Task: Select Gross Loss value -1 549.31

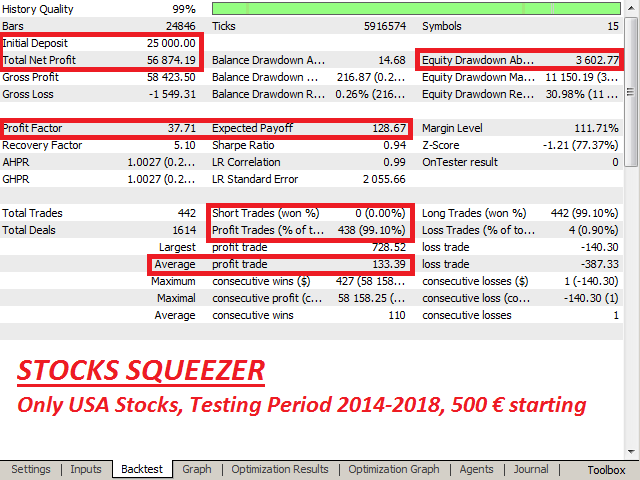Action: [172, 94]
